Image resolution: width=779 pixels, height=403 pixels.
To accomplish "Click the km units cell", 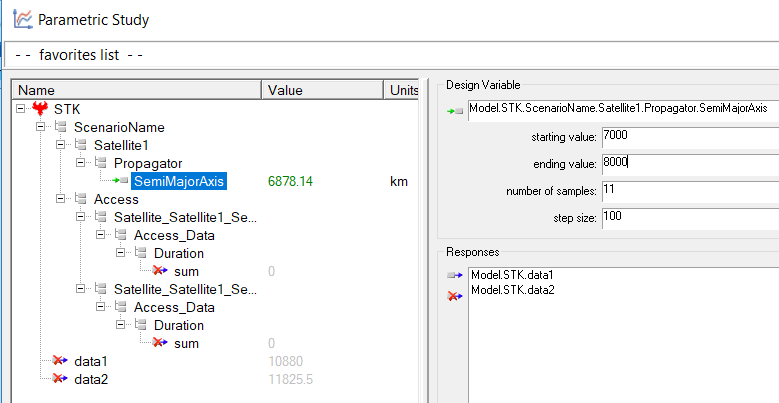I will pyautogui.click(x=399, y=181).
